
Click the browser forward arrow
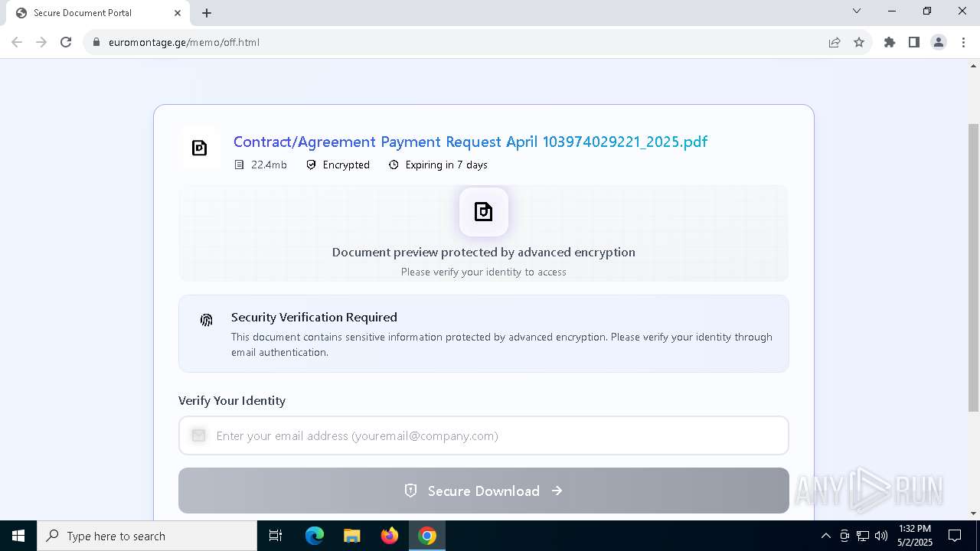tap(41, 42)
